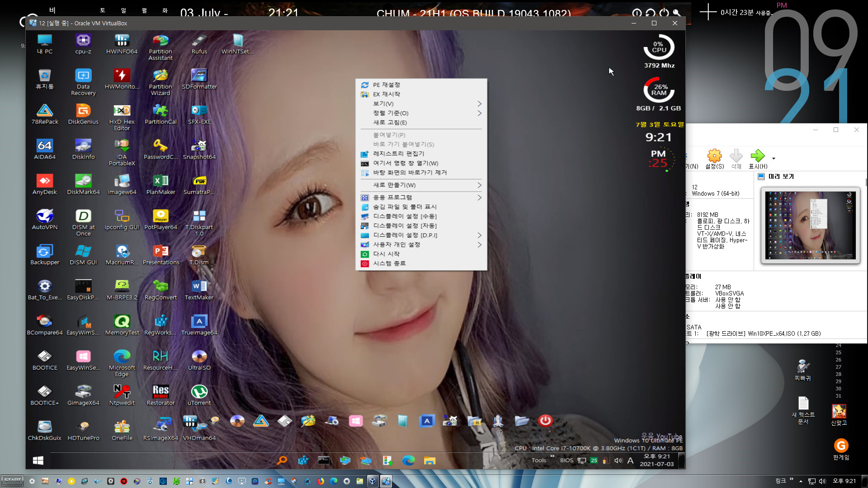Open uTorrent desktop icon
This screenshot has width=868, height=488.
[x=199, y=395]
